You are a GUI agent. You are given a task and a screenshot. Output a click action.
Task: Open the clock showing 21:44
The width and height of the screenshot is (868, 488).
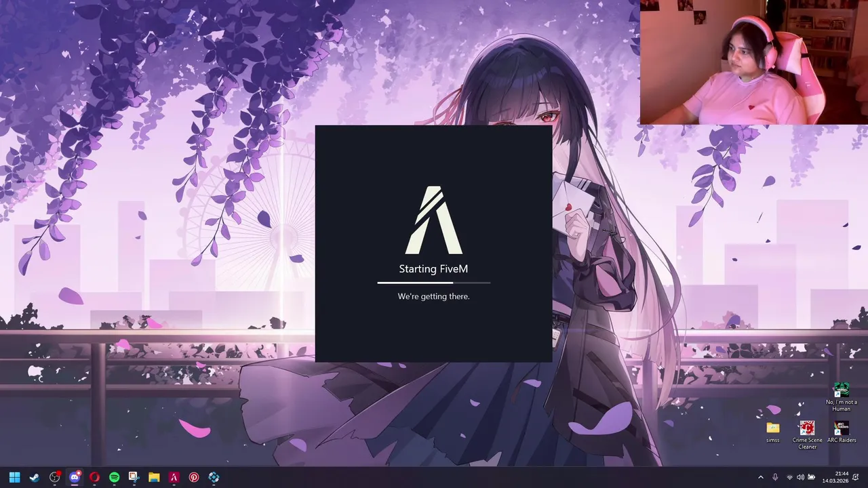(835, 477)
